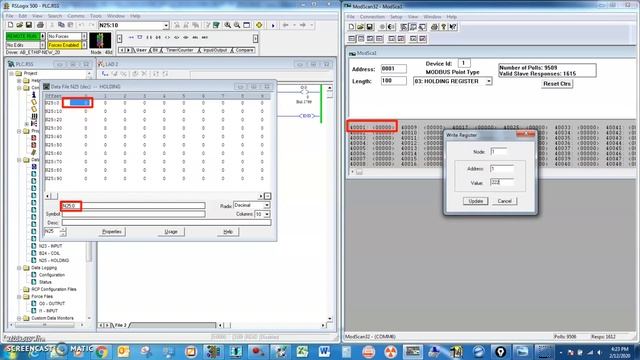Click the back arrow in RSLogix toolbar
The image size is (640, 360).
[x=285, y=25]
